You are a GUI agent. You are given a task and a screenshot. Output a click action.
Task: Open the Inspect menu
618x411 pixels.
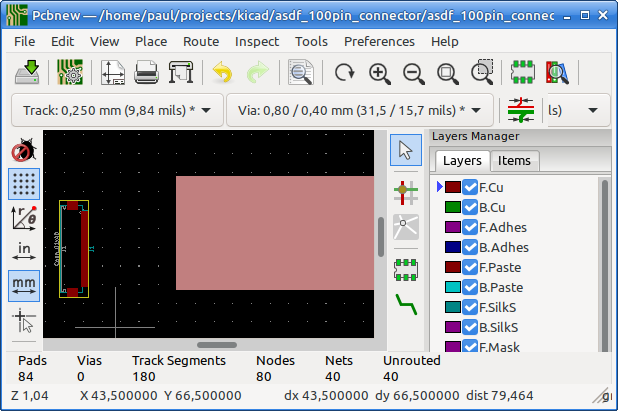[x=257, y=41]
